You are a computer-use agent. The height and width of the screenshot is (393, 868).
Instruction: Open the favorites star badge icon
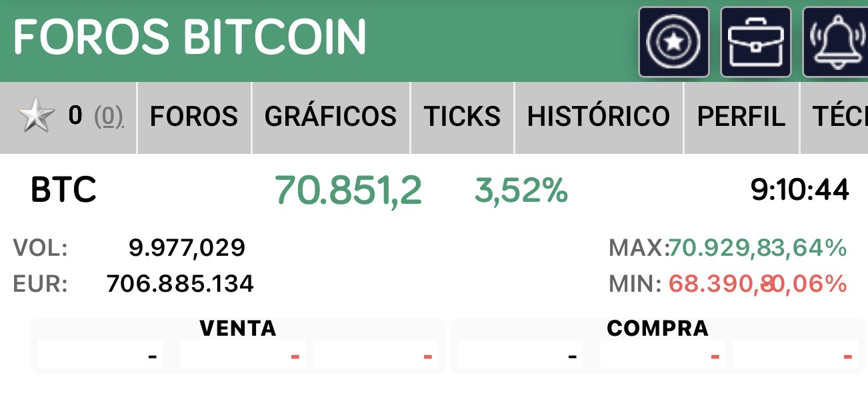(674, 42)
